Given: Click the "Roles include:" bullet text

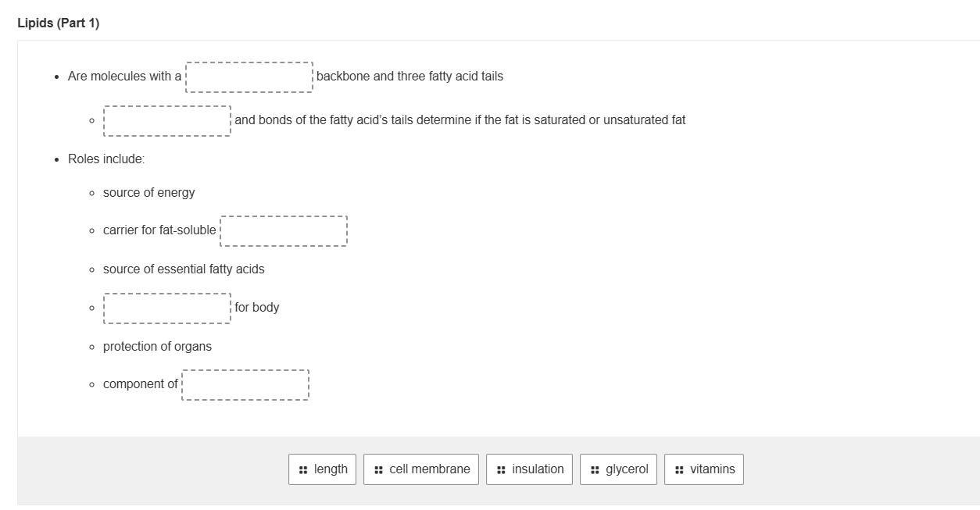Looking at the screenshot, I should 106,159.
